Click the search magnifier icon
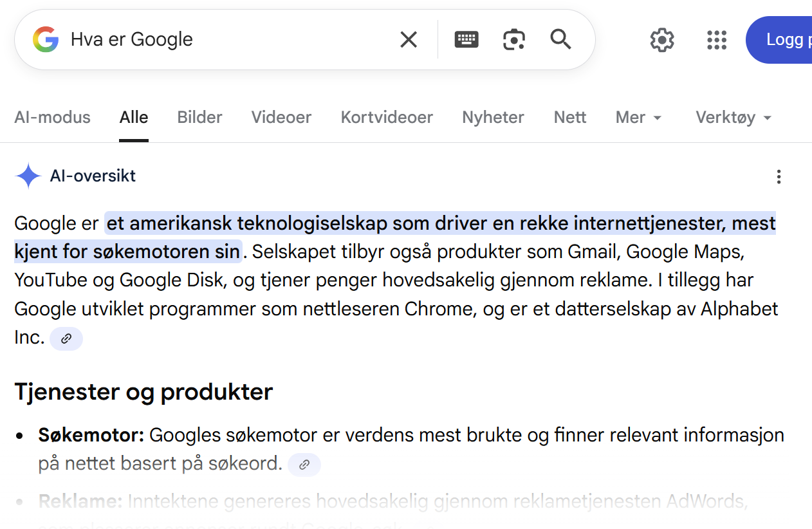 point(560,39)
